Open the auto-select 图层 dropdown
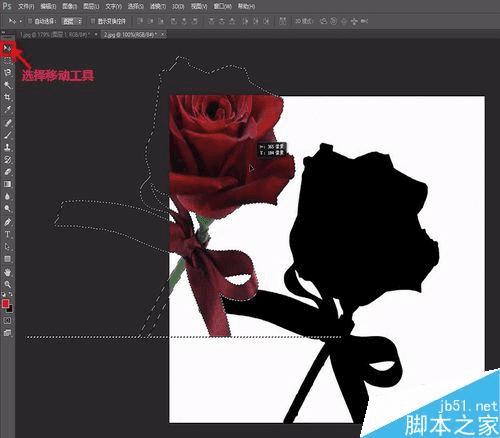 click(x=72, y=21)
